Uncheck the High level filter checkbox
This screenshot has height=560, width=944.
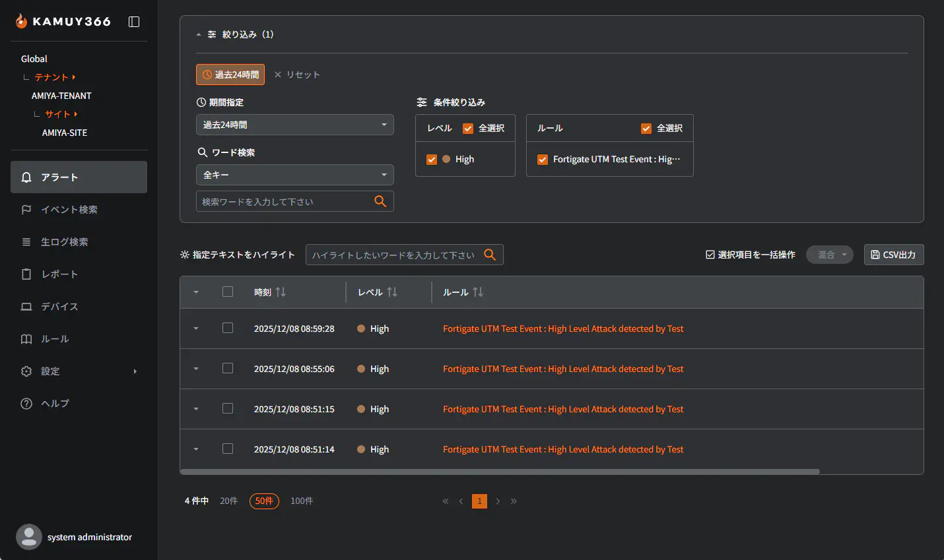coord(432,160)
